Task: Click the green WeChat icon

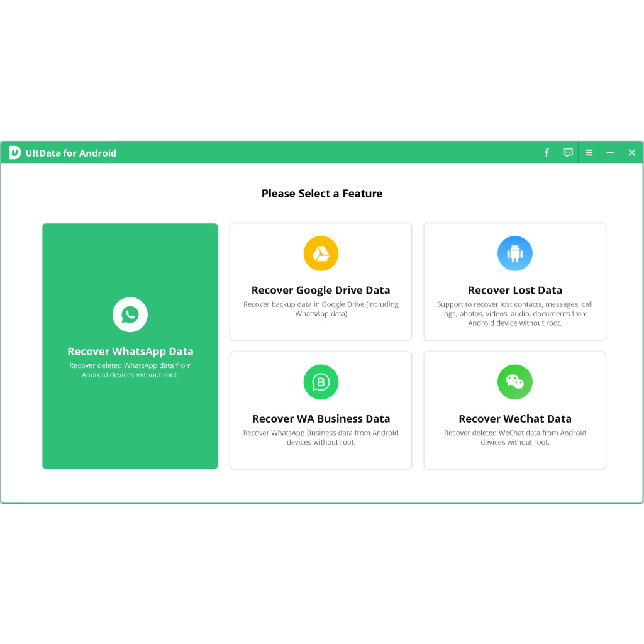Action: (514, 382)
